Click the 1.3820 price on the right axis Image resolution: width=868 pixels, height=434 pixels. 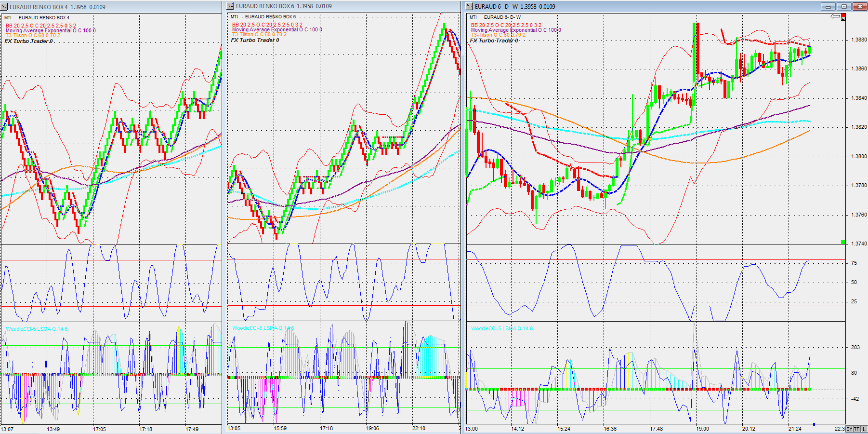(859, 127)
